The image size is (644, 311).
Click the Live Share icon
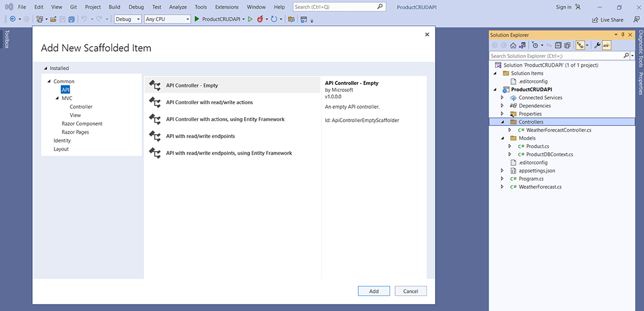click(x=595, y=20)
